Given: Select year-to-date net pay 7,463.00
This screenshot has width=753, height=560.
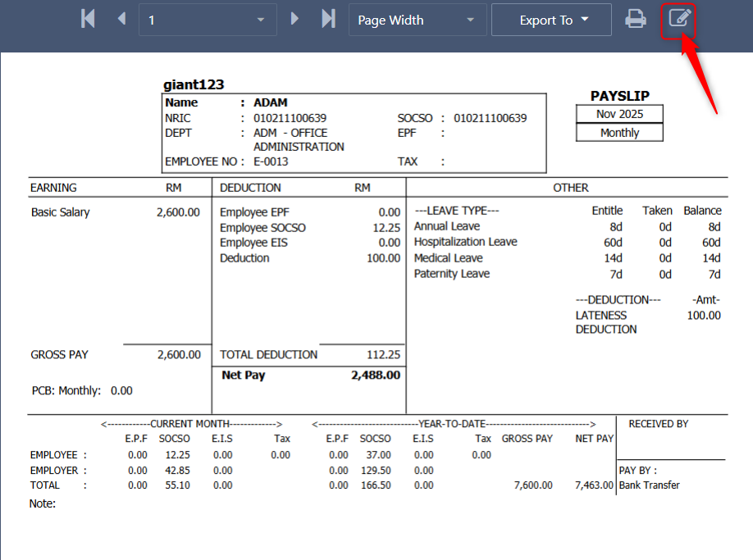Looking at the screenshot, I should 594,485.
